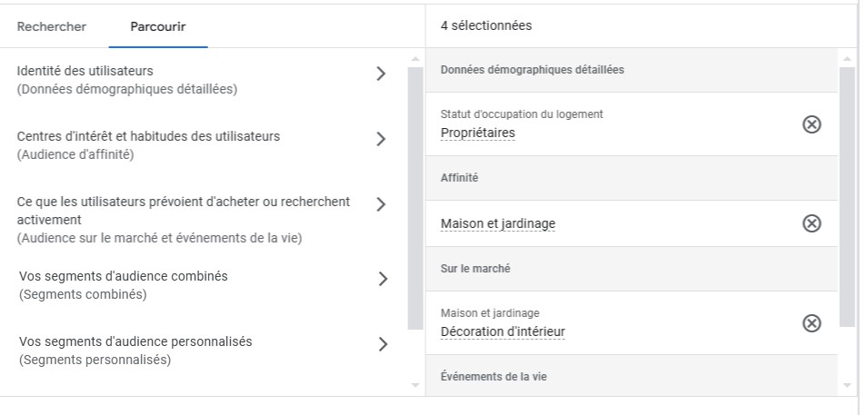868x415 pixels.
Task: Click the Propriétaires selected segment label
Action: tap(478, 133)
